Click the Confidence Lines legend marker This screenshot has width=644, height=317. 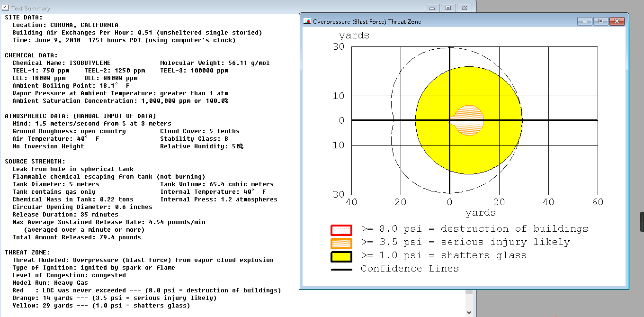pos(341,269)
